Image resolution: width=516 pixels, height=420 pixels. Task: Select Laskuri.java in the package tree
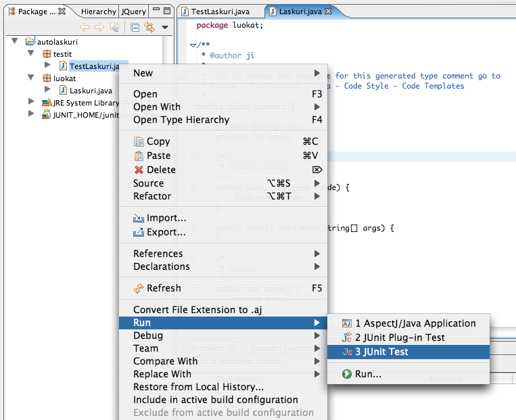click(91, 91)
